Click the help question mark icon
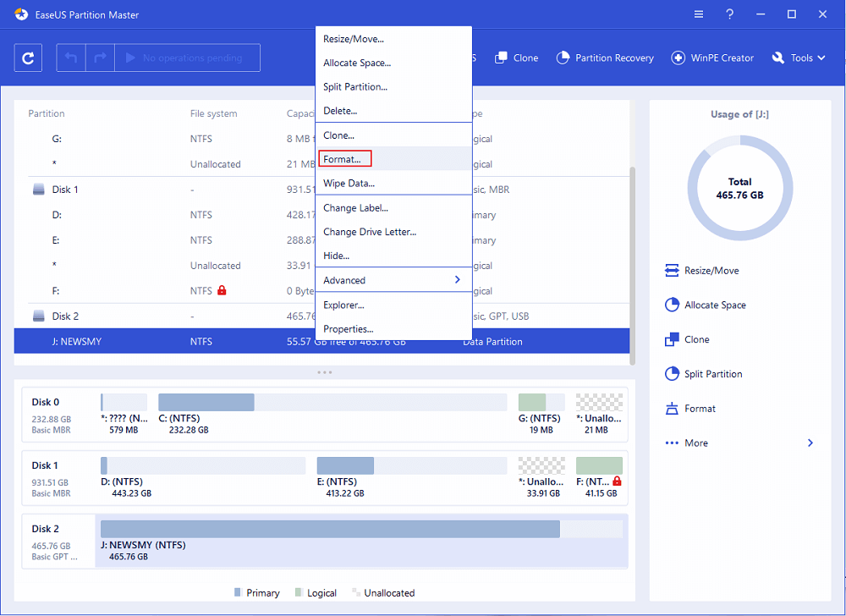 [x=729, y=14]
